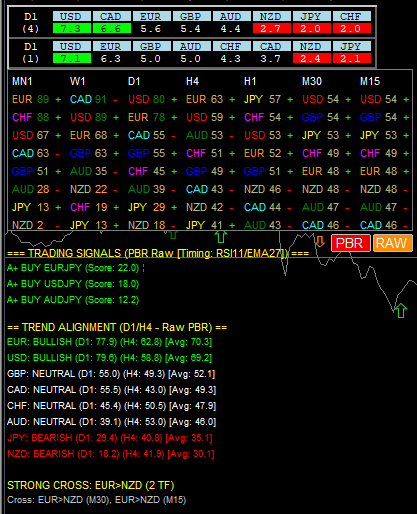This screenshot has width=417, height=514.
Task: Click the USD 80 entry in D1 column
Action: tap(146, 99)
